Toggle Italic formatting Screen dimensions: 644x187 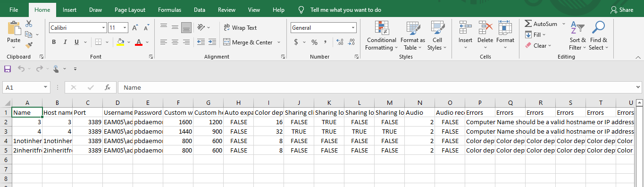click(x=65, y=42)
